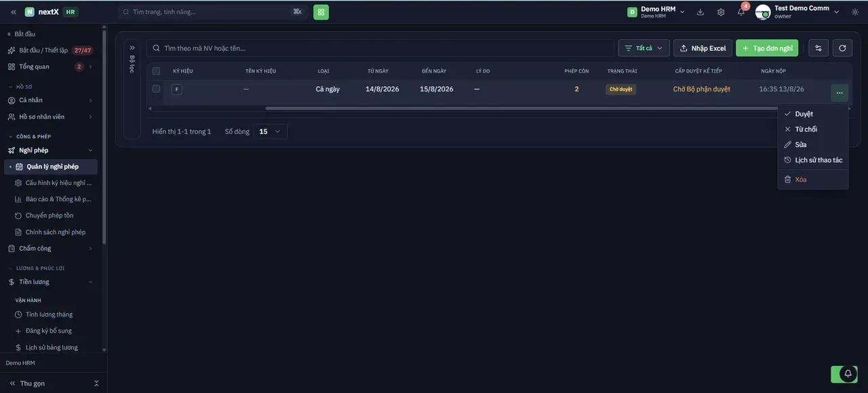Image resolution: width=868 pixels, height=393 pixels.
Task: Open Lịch sử bảng lương in the sidebar
Action: tap(52, 347)
